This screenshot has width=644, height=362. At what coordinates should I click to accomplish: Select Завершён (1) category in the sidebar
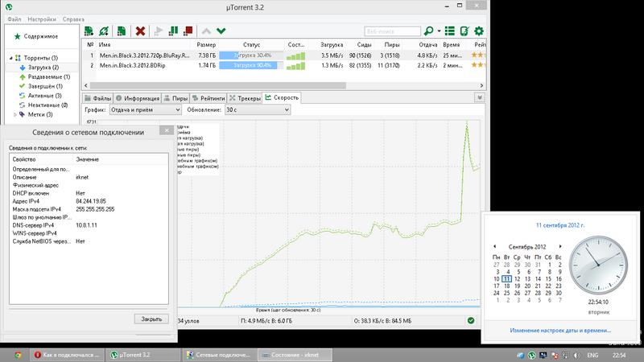pyautogui.click(x=45, y=86)
